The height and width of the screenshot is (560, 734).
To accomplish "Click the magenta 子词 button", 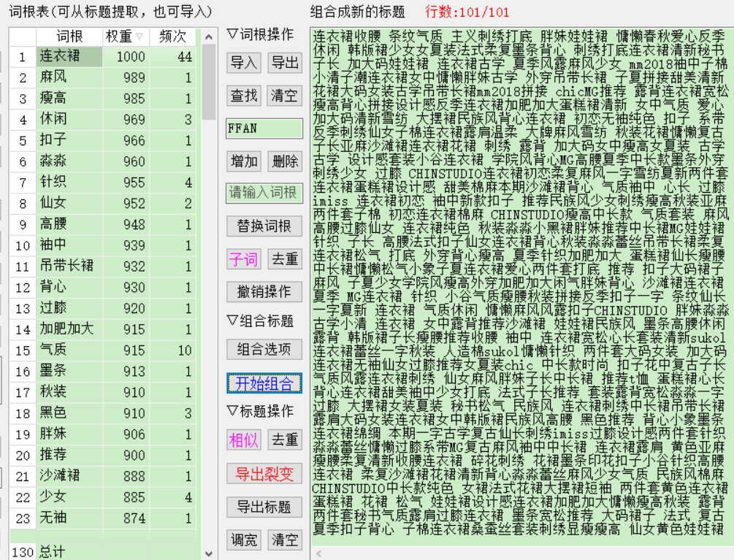I will tap(244, 259).
